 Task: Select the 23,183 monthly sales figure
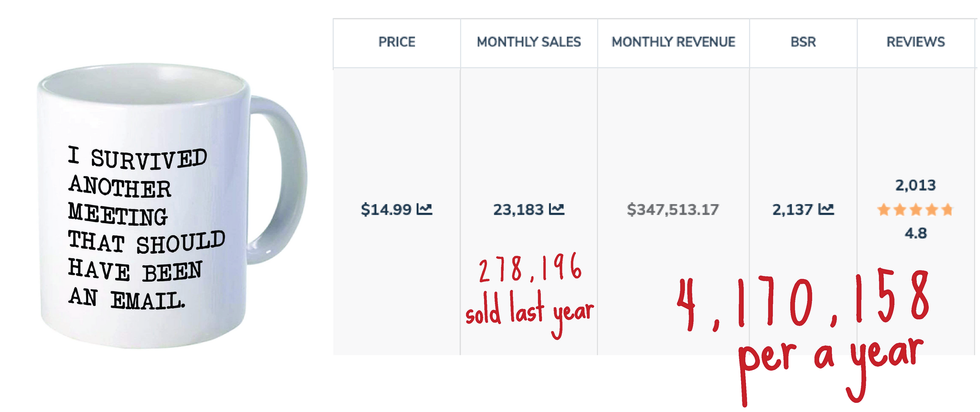518,209
